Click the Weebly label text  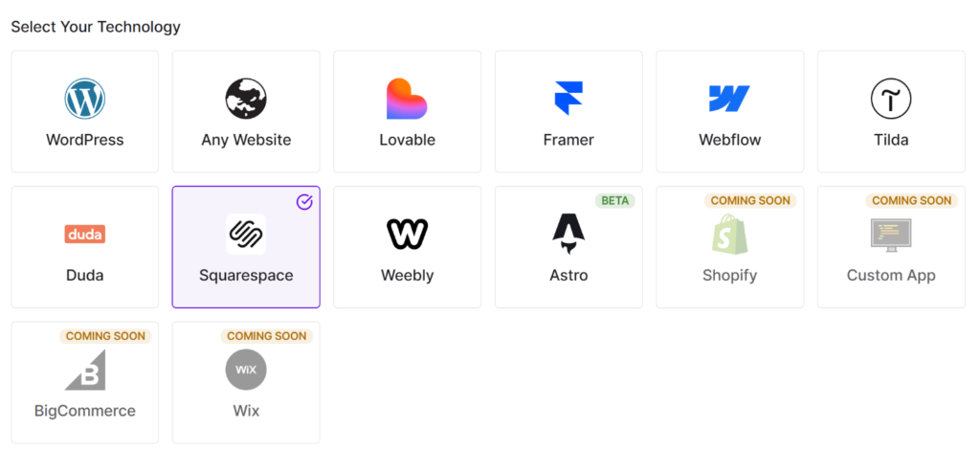point(408,275)
